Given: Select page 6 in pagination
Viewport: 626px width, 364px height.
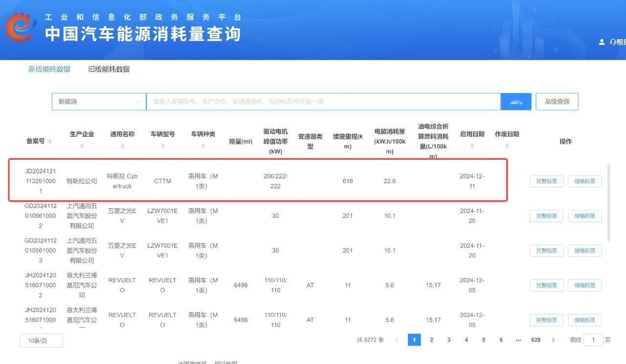Looking at the screenshot, I should [x=501, y=340].
